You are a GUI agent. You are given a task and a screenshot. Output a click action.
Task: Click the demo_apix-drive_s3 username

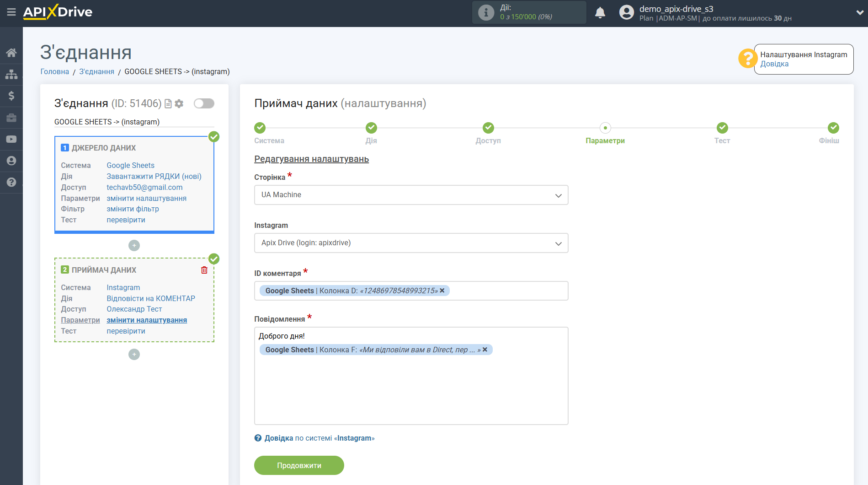(676, 9)
